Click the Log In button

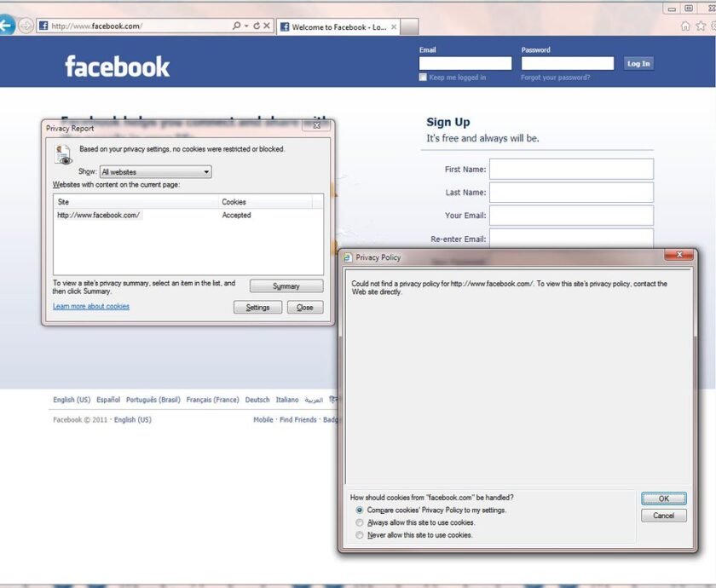click(638, 63)
